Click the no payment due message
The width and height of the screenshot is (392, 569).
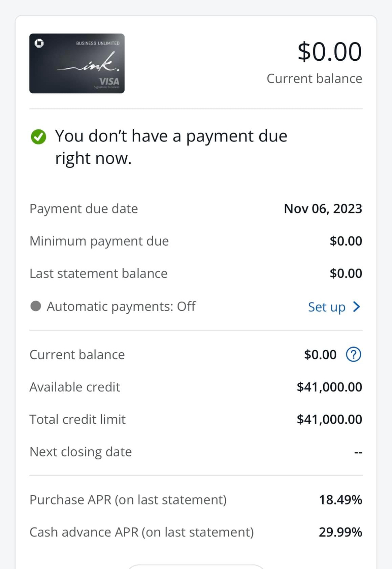coord(171,147)
